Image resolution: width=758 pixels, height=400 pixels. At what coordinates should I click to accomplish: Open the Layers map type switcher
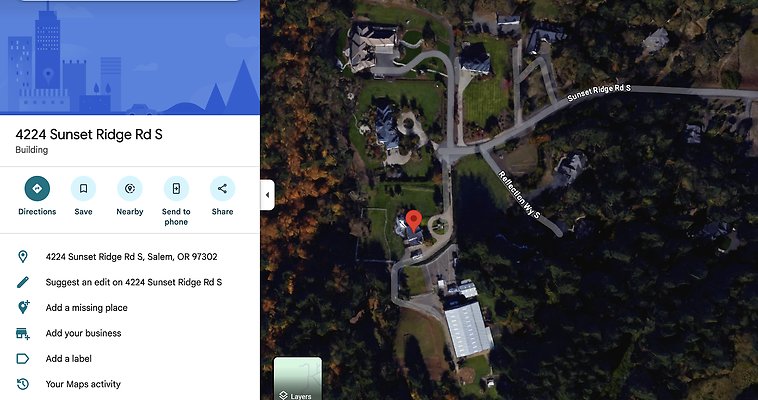(x=298, y=379)
